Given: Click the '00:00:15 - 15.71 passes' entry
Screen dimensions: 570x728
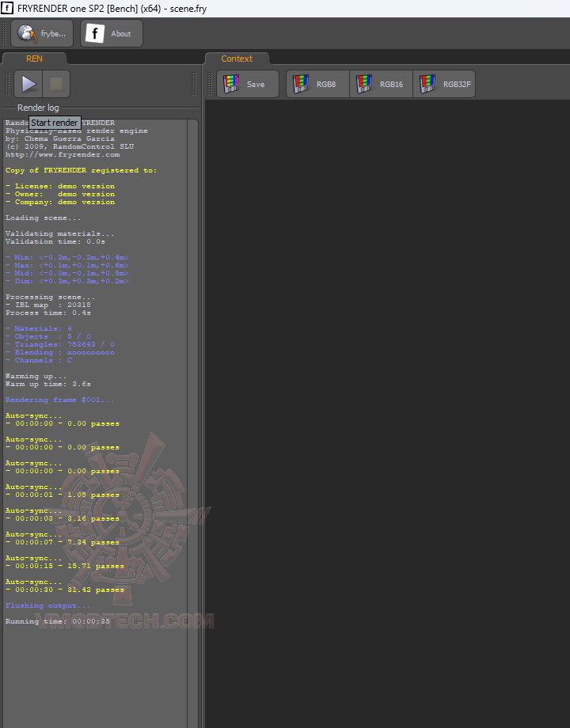Looking at the screenshot, I should 65,566.
